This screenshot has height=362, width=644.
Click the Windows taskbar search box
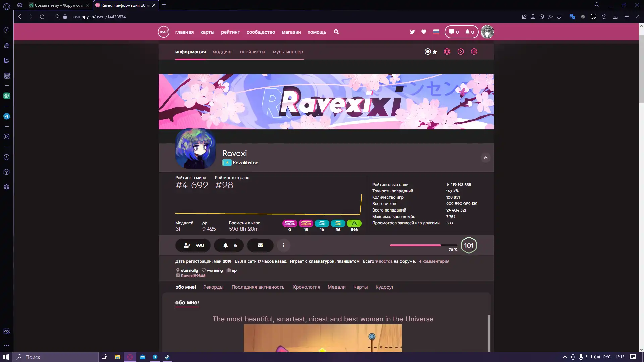56,357
